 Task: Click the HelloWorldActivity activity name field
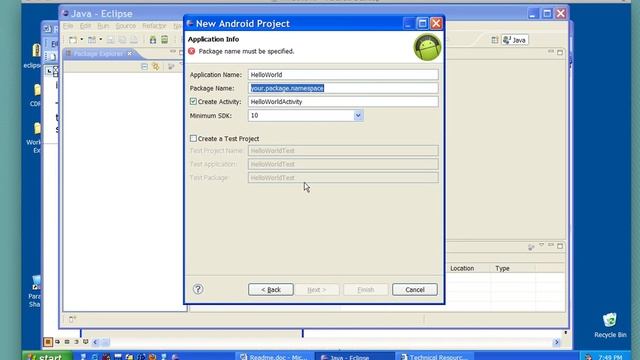(x=343, y=102)
